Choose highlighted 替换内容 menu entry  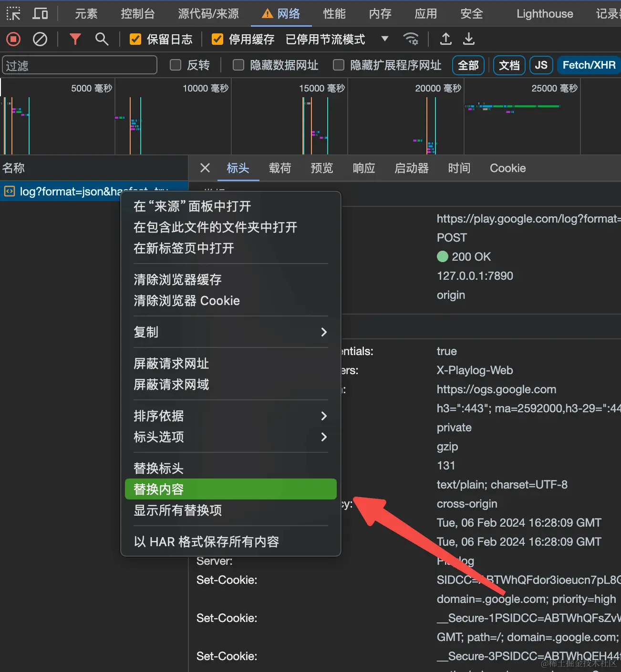231,489
